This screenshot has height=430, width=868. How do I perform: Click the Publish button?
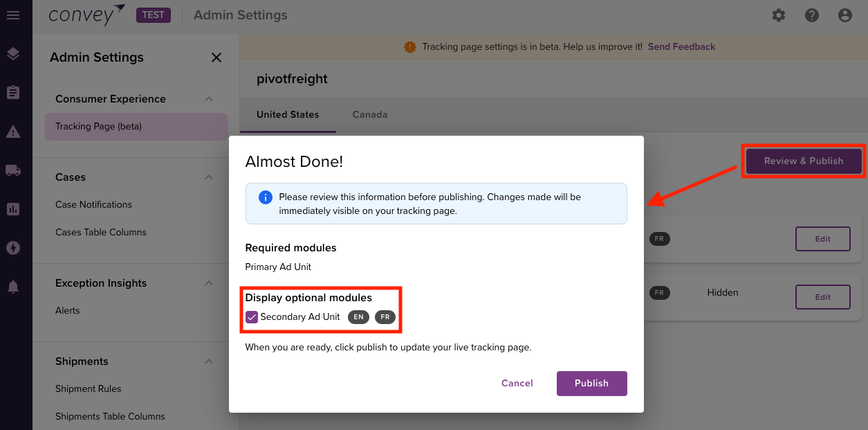tap(592, 384)
